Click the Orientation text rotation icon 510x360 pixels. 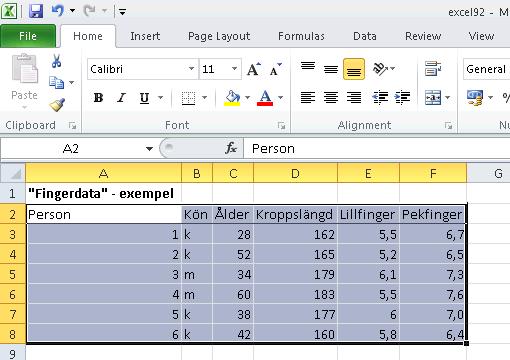380,69
